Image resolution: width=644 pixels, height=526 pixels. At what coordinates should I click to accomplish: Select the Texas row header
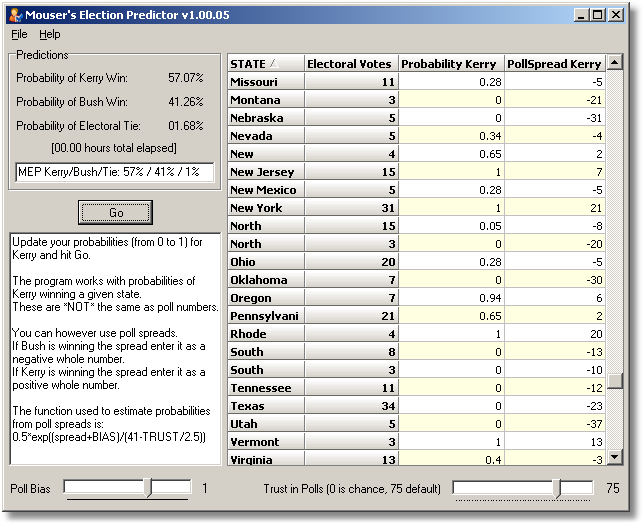pos(266,406)
